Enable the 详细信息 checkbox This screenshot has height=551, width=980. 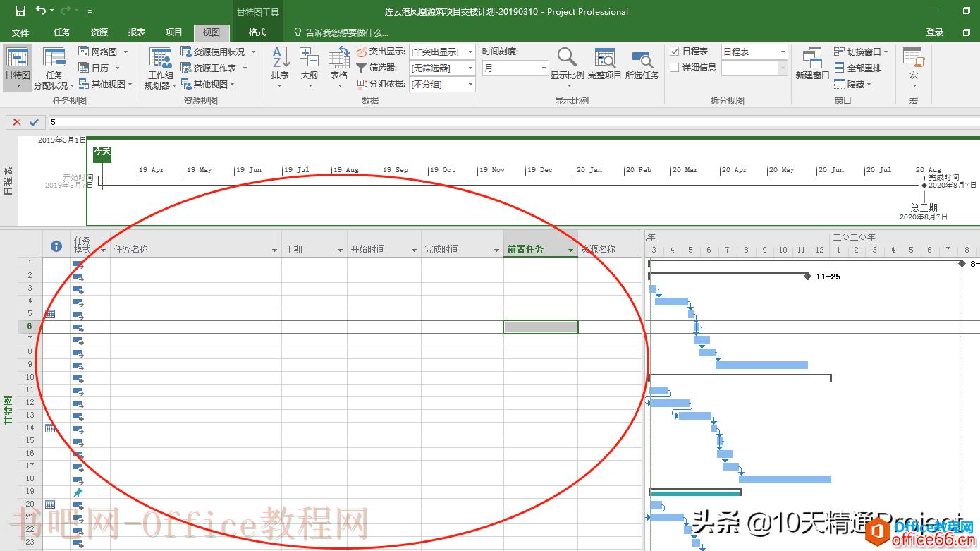675,68
